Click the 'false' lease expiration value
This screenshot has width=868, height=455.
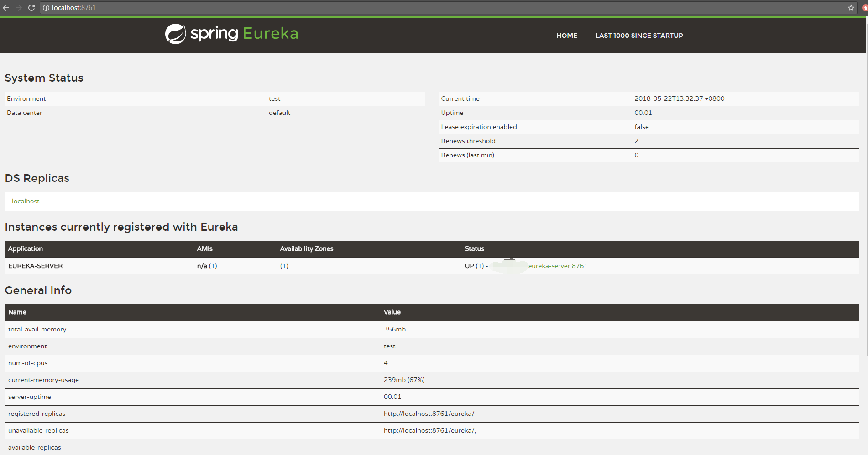(x=642, y=127)
